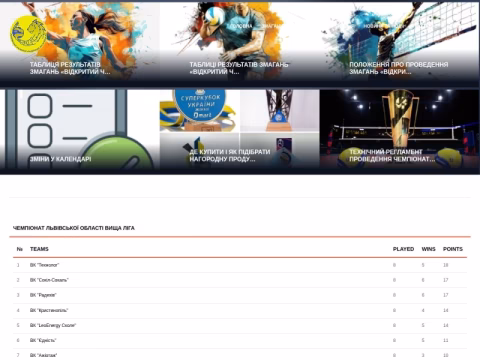Viewport: 480px width, 360px height.
Task: Click rank number 1 in standings
Action: [x=18, y=265]
